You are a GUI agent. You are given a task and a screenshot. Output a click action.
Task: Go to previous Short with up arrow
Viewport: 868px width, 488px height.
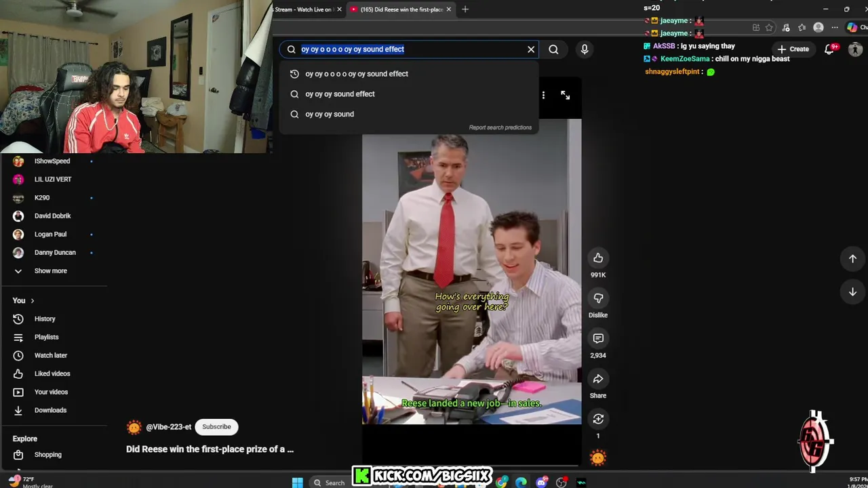tap(852, 258)
